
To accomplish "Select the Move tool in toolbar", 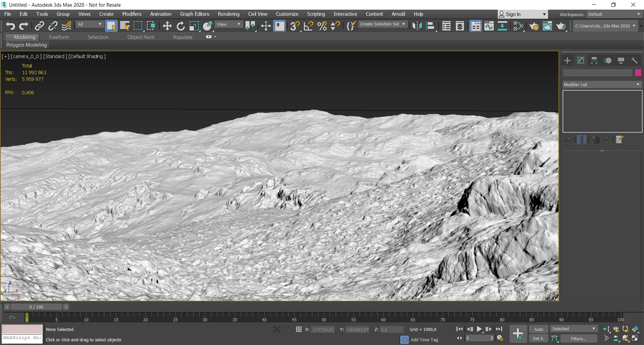I will pos(167,26).
